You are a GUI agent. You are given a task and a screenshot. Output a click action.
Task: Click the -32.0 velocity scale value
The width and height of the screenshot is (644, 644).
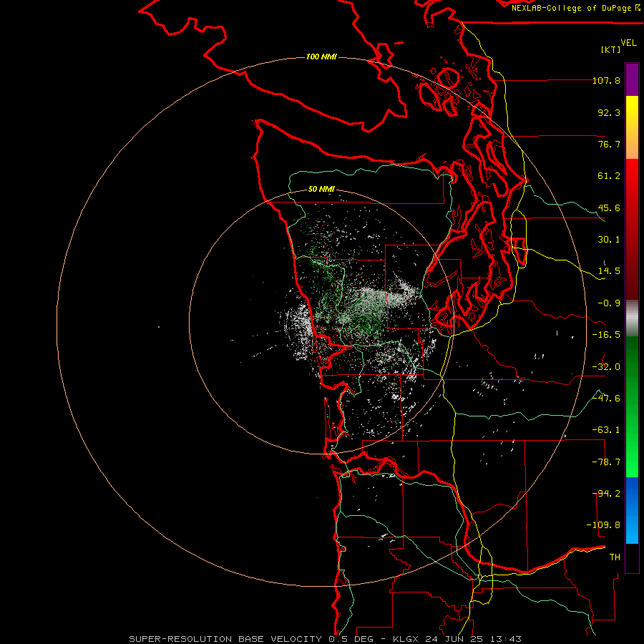[x=606, y=367]
